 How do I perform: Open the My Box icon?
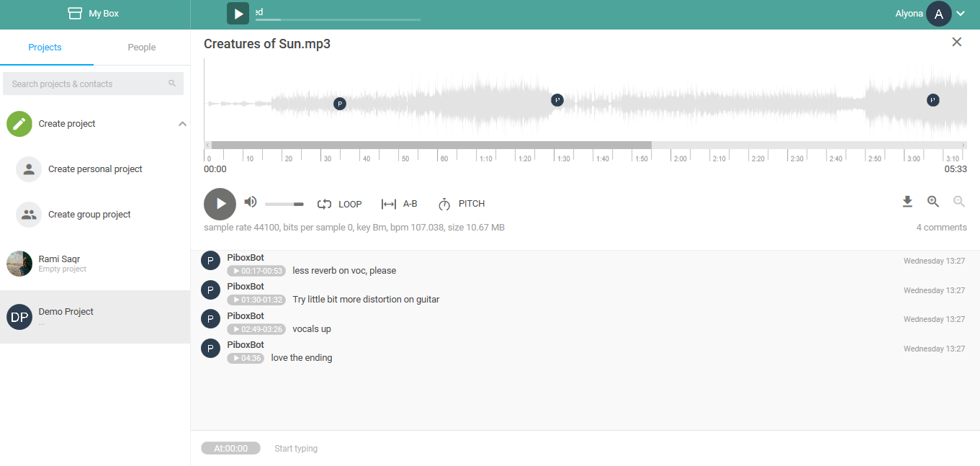pyautogui.click(x=75, y=13)
